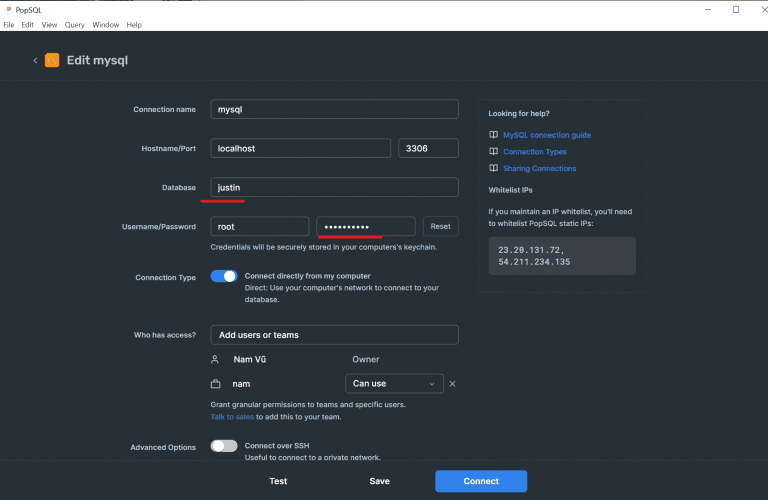Remove nam team access with X icon
The height and width of the screenshot is (500, 768).
click(x=452, y=384)
